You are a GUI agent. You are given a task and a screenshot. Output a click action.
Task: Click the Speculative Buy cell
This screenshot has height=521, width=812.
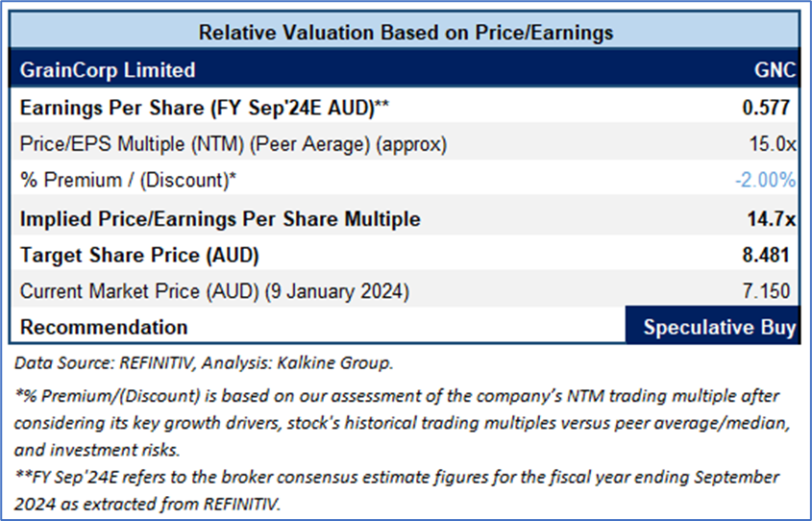[719, 327]
